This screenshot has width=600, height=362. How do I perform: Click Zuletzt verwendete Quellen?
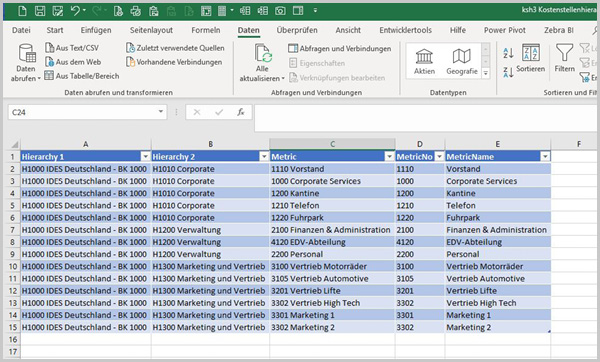click(x=175, y=48)
